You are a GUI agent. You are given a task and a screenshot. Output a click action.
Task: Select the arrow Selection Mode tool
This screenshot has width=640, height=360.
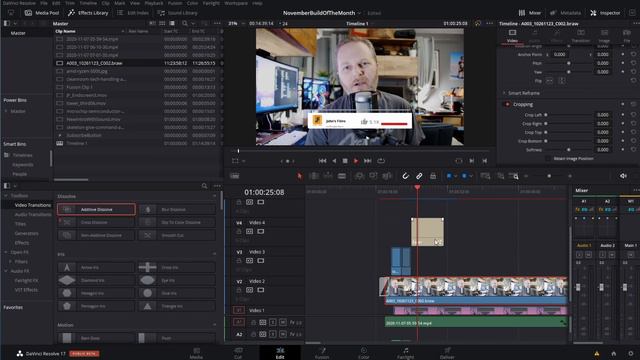point(300,176)
